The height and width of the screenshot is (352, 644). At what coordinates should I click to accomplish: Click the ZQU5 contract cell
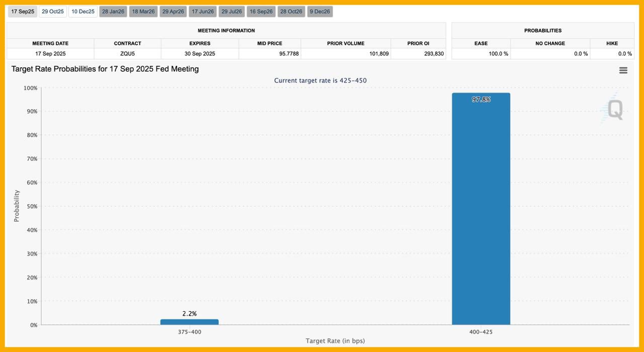pos(127,54)
